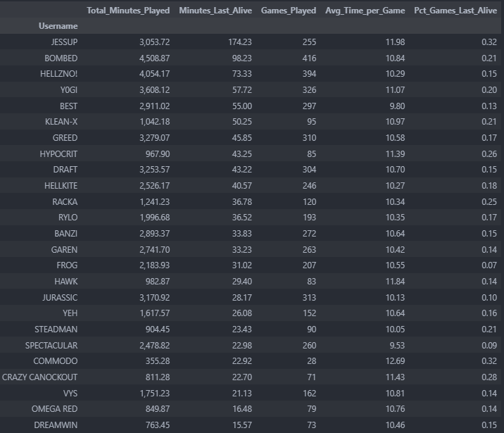Select HELLZNO!'s minutes last alive 73.33
The image size is (504, 433).
[242, 74]
